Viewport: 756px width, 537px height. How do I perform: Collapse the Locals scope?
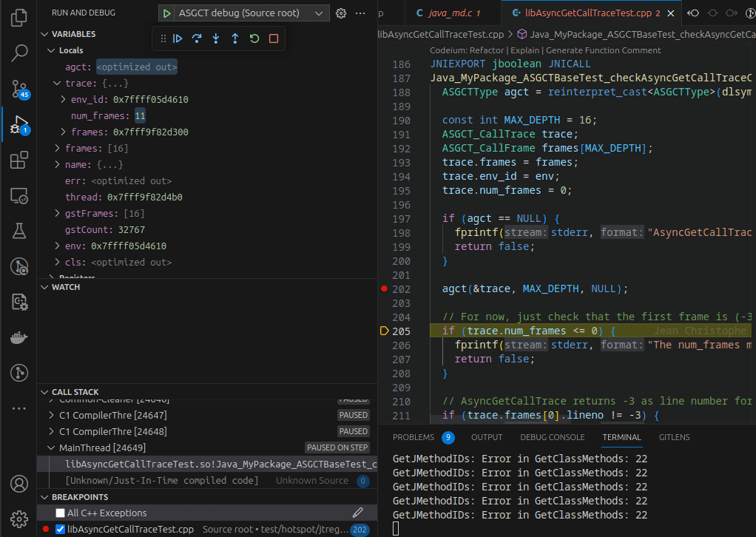coord(51,50)
